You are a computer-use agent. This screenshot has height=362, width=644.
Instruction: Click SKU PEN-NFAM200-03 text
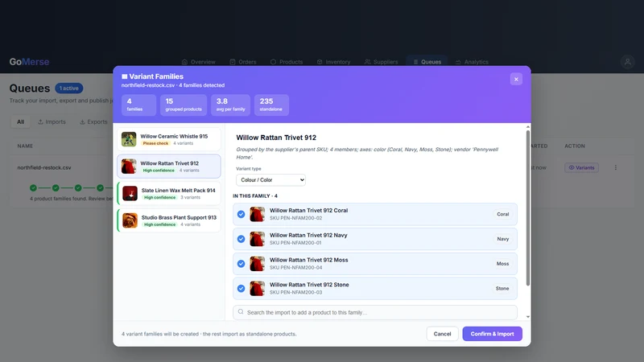pyautogui.click(x=295, y=292)
